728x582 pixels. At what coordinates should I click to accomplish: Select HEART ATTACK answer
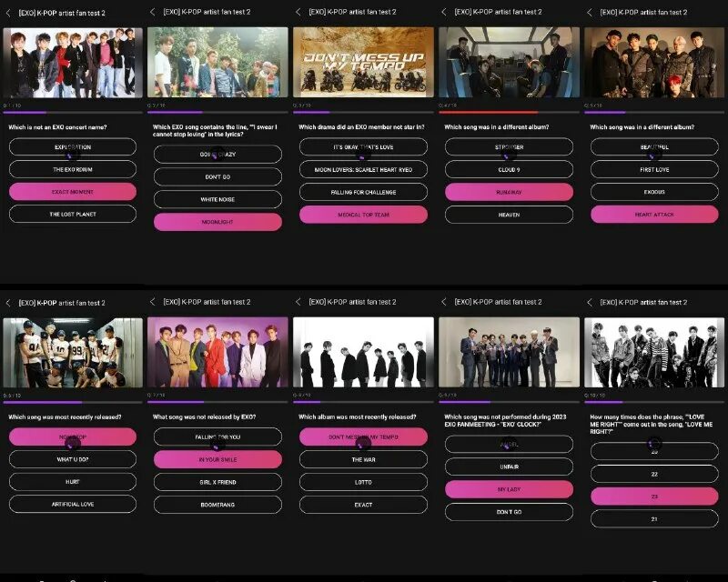click(x=654, y=215)
